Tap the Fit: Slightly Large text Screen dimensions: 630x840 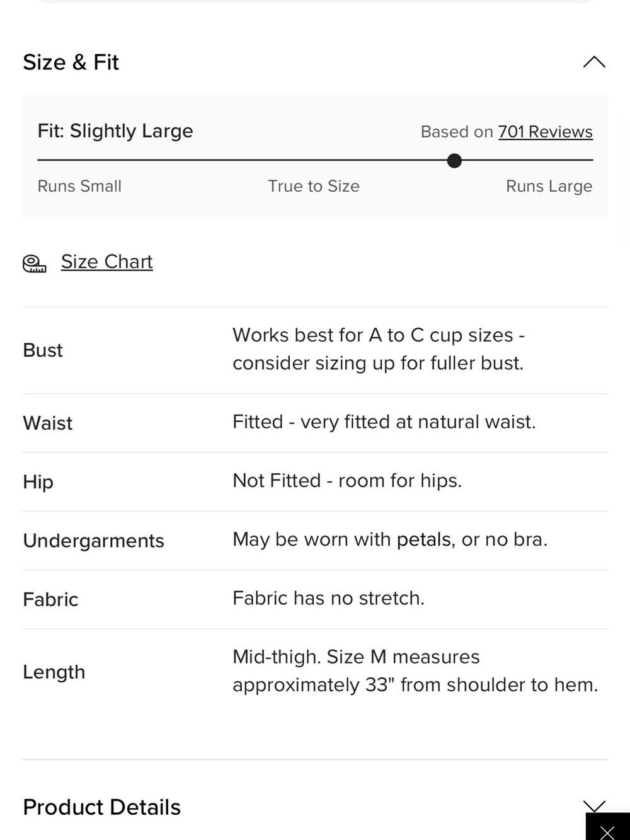tap(115, 131)
